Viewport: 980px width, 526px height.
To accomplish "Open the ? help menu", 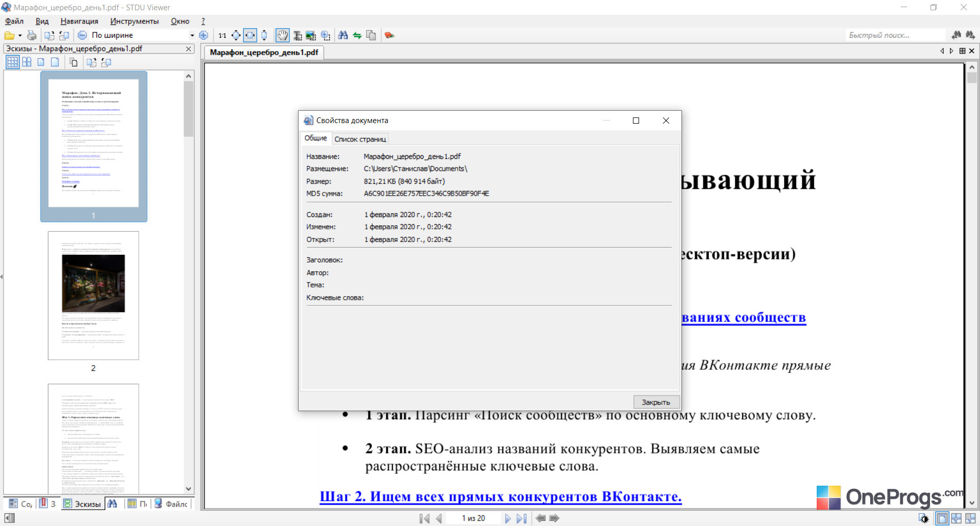I will point(203,21).
